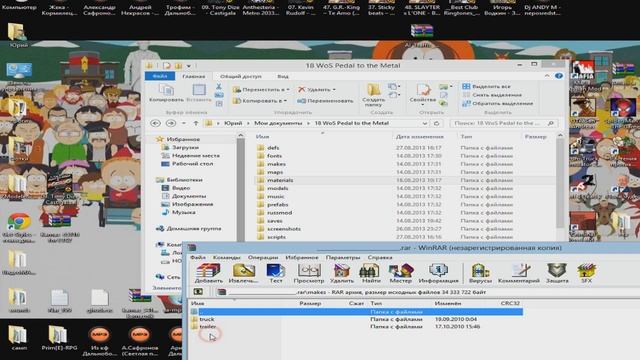Viewport: 640px width, 360px height.
Task: Refresh the Explorer address bar
Action: pos(436,123)
